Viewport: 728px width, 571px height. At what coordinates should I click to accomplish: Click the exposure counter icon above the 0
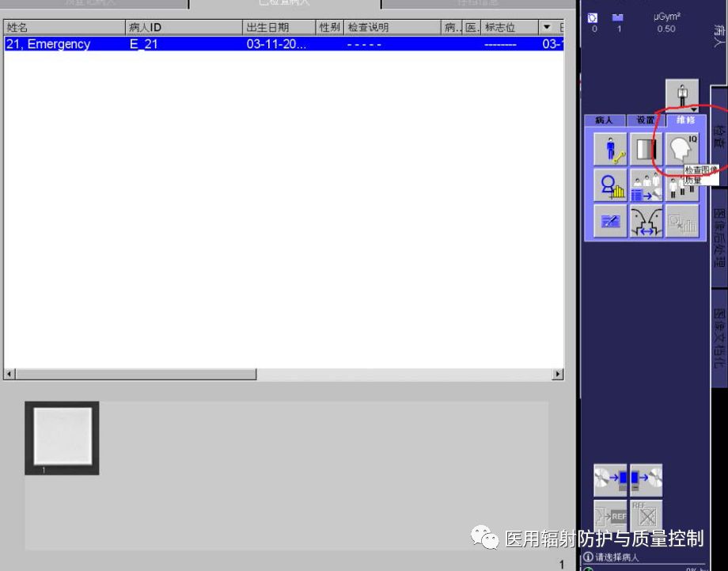(593, 17)
